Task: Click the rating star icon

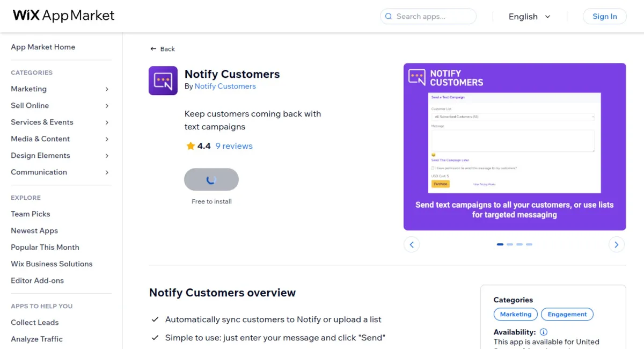Action: point(191,146)
